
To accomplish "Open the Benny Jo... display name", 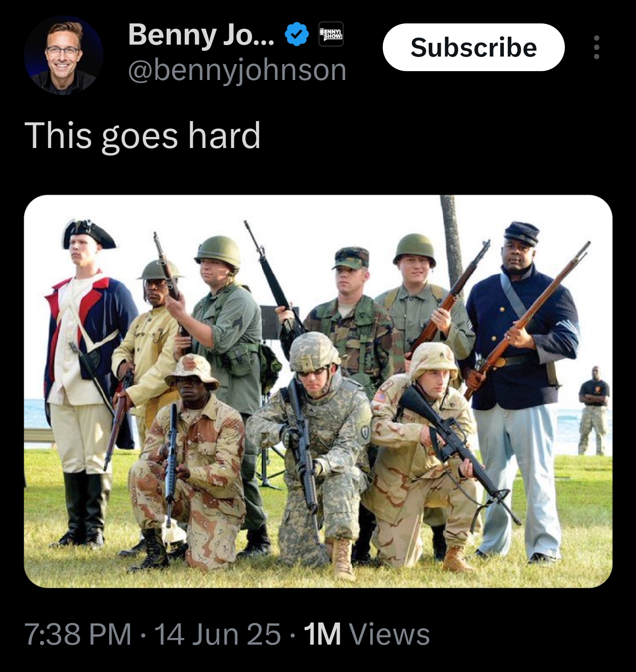I will tap(201, 34).
